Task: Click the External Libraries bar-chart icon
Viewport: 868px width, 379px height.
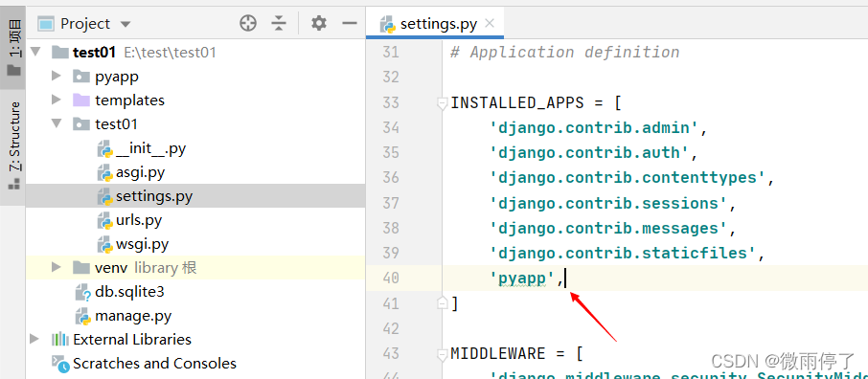Action: 59,339
